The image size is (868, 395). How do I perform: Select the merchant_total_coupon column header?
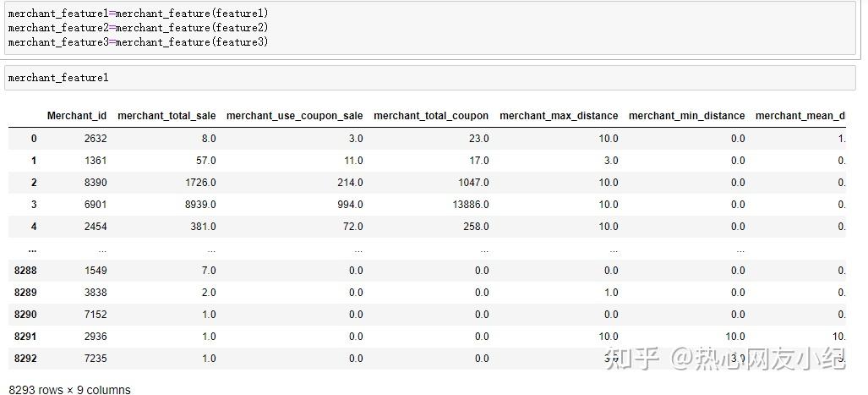tap(431, 116)
